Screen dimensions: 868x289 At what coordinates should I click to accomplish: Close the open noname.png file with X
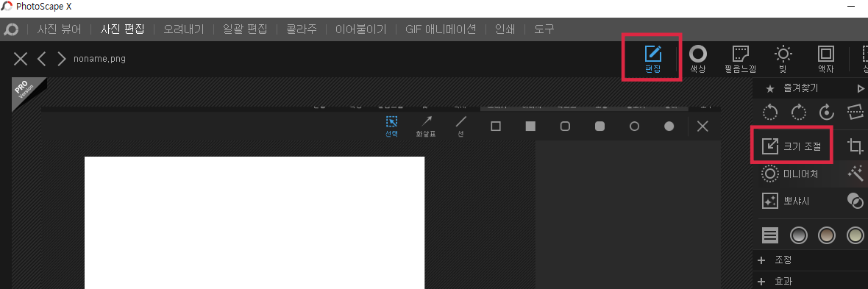[21, 59]
